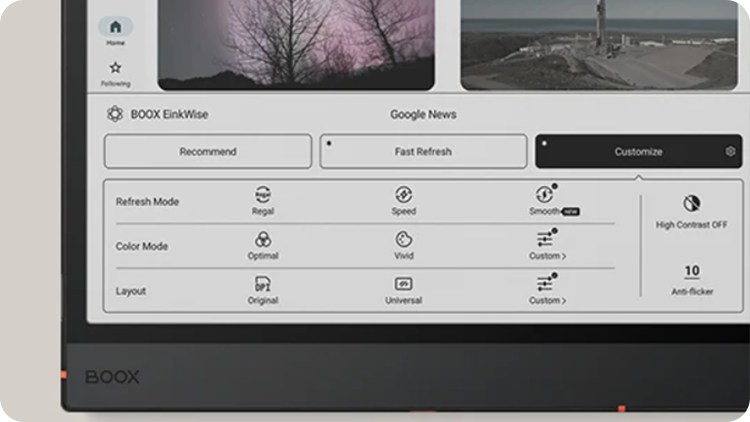Viewport: 750px width, 422px height.
Task: Open the rocket launch pad news thumbnail
Action: tap(598, 44)
